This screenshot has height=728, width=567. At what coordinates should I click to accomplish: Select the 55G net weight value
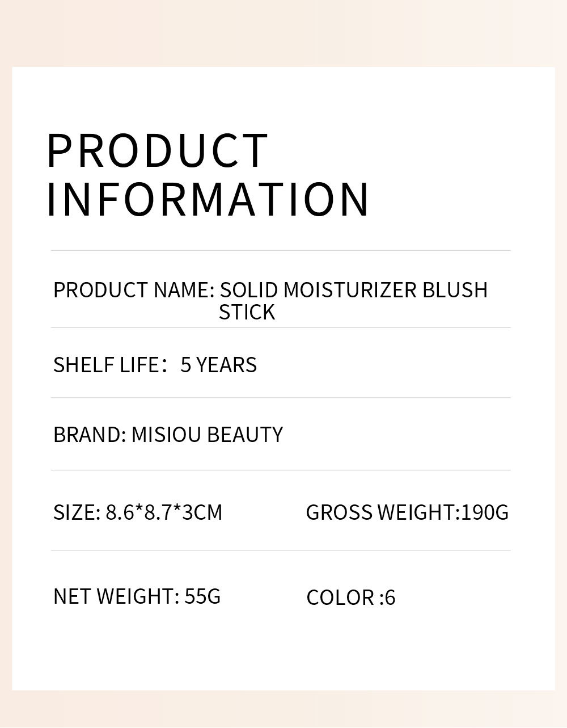point(202,596)
